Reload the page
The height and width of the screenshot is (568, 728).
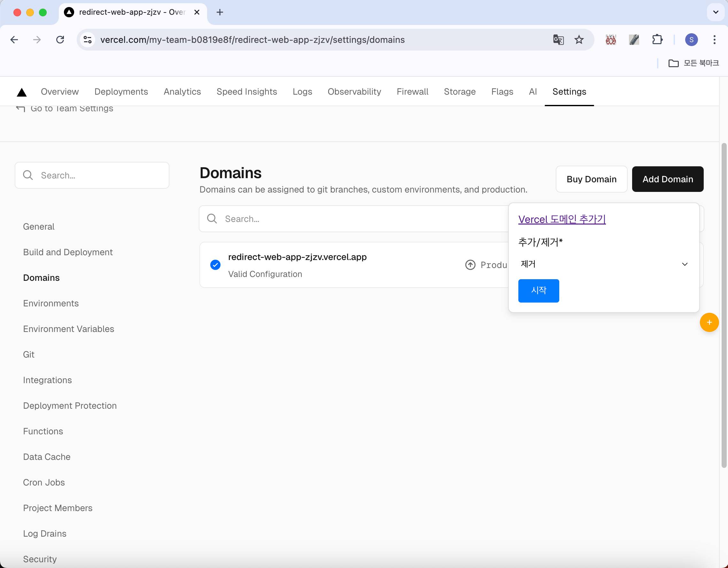(x=60, y=40)
